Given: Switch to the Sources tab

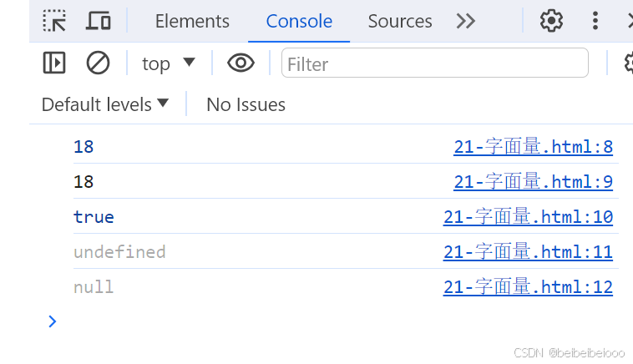Looking at the screenshot, I should (400, 21).
